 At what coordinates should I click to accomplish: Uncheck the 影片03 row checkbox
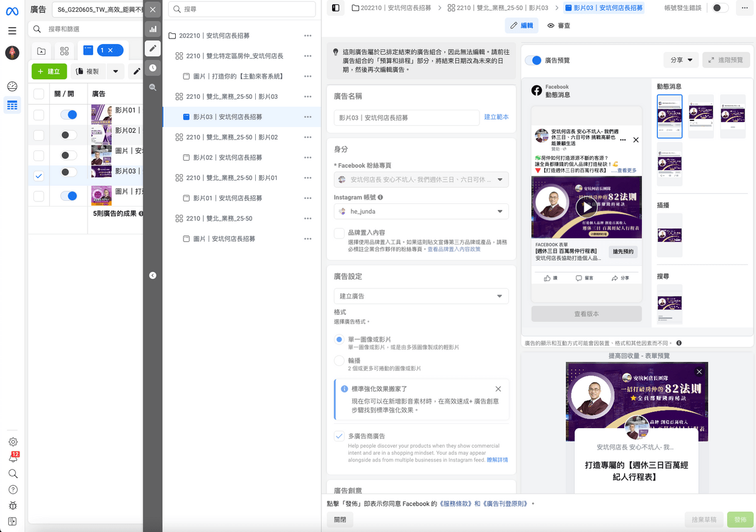click(39, 176)
